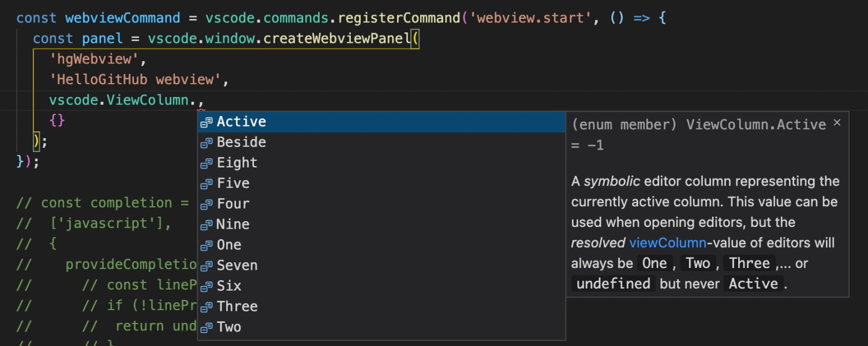Click the enum member icon next to Beside
This screenshot has width=868, height=346.
(x=206, y=142)
